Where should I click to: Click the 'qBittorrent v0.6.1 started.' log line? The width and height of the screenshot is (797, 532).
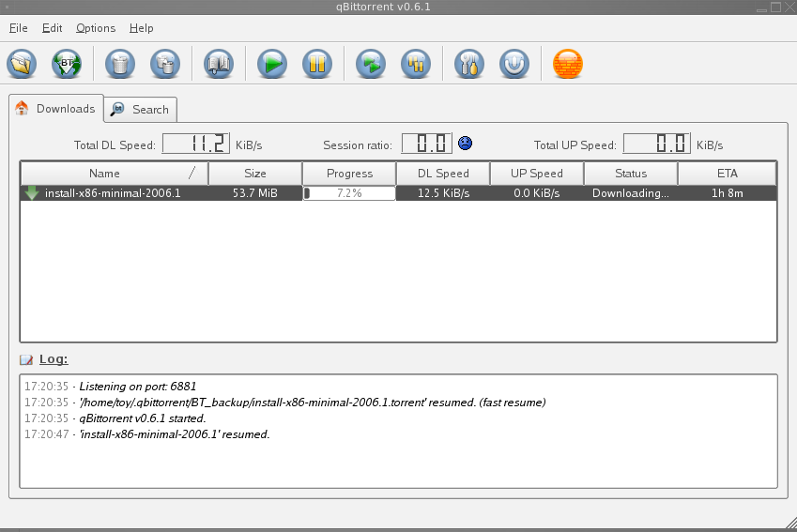point(115,418)
